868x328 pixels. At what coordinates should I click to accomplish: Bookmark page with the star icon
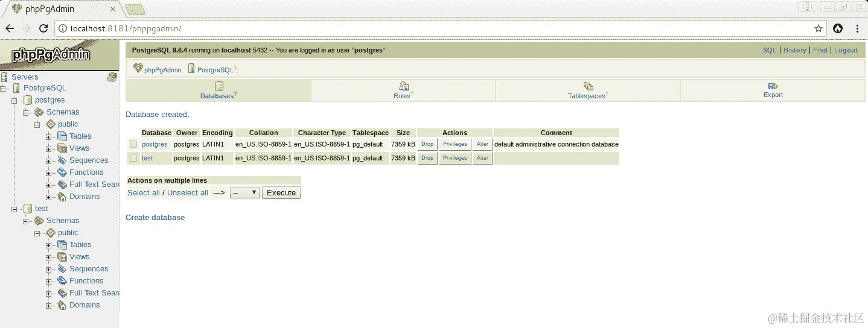click(x=819, y=28)
